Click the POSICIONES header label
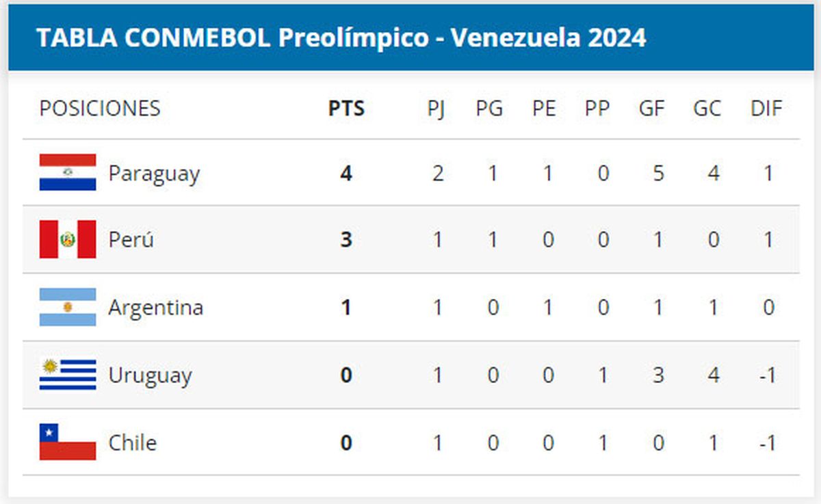The image size is (821, 504). click(100, 109)
